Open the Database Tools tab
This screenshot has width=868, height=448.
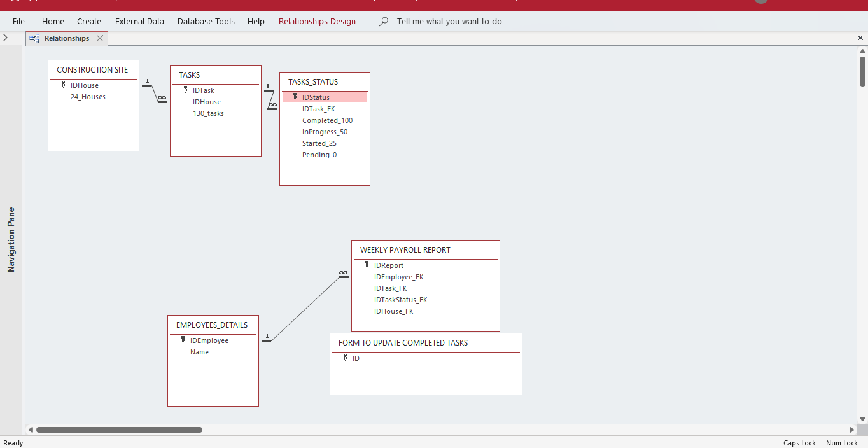pos(206,21)
